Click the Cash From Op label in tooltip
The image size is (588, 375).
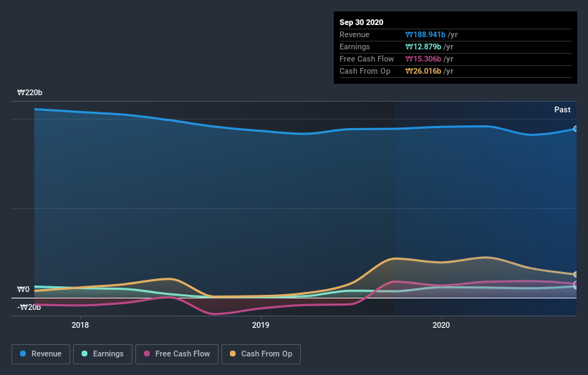click(365, 71)
